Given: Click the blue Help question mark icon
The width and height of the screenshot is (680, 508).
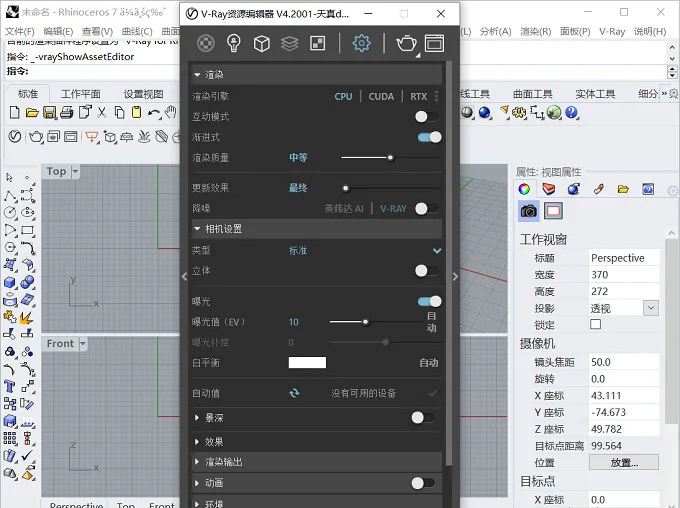Looking at the screenshot, I should coord(572,113).
